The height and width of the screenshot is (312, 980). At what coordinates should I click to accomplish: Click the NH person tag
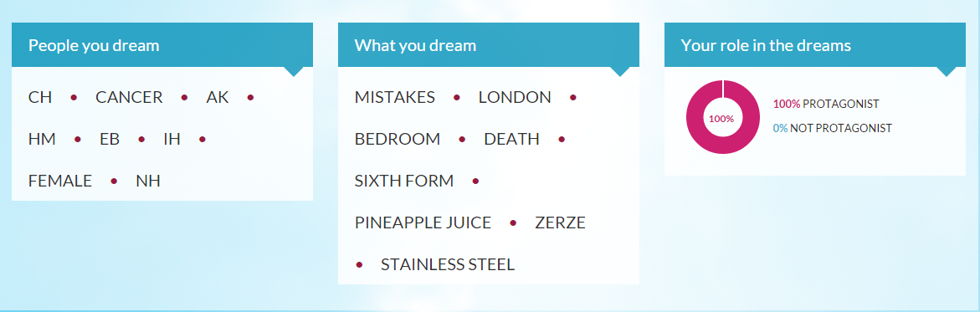[x=148, y=182]
